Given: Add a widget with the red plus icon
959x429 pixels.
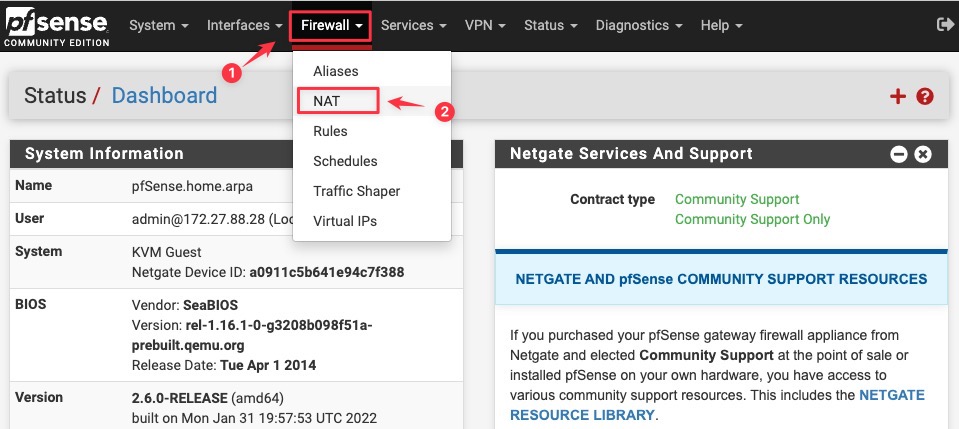Looking at the screenshot, I should pyautogui.click(x=897, y=96).
